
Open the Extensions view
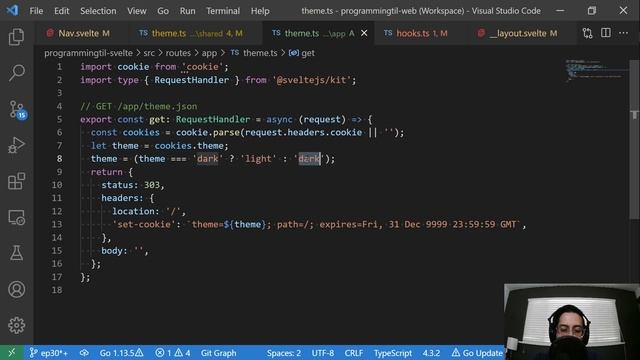pos(16,181)
